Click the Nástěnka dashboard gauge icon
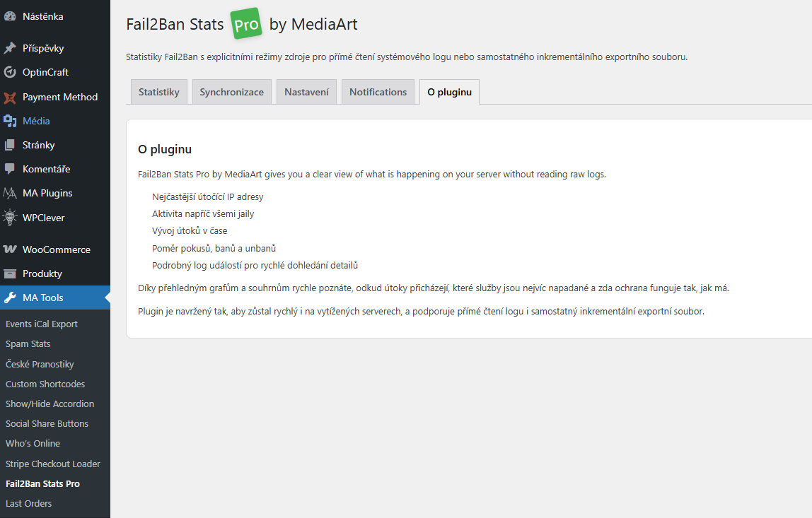Viewport: 812px width, 518px height. point(10,16)
